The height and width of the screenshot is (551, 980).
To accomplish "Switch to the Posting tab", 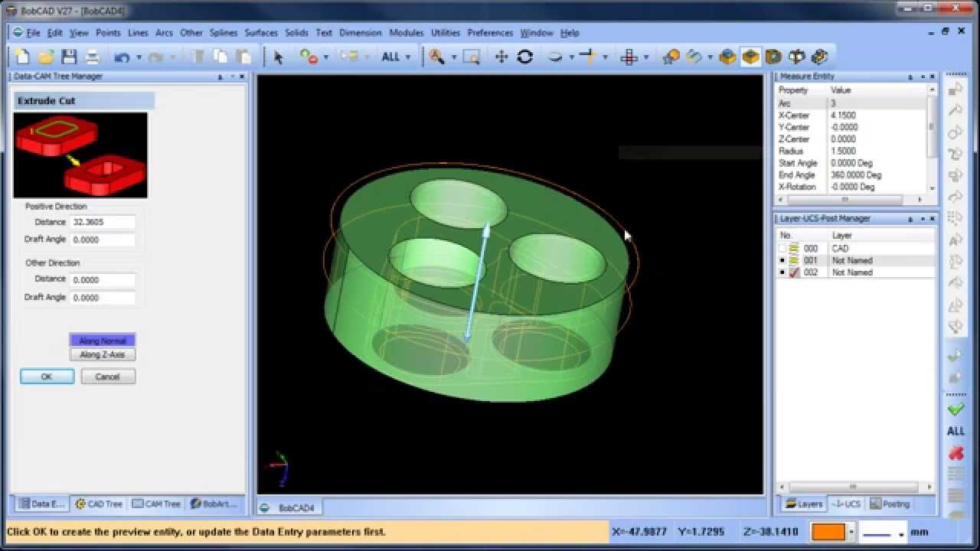I will (x=890, y=504).
